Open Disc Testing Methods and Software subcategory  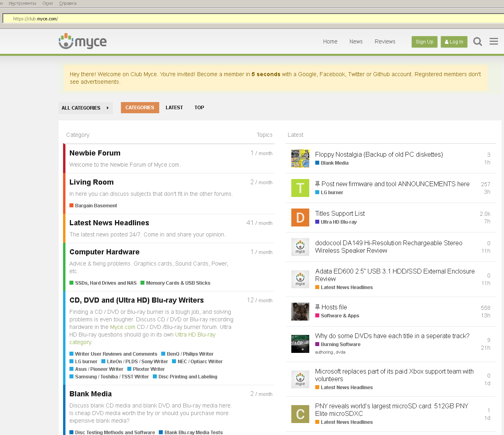click(112, 432)
